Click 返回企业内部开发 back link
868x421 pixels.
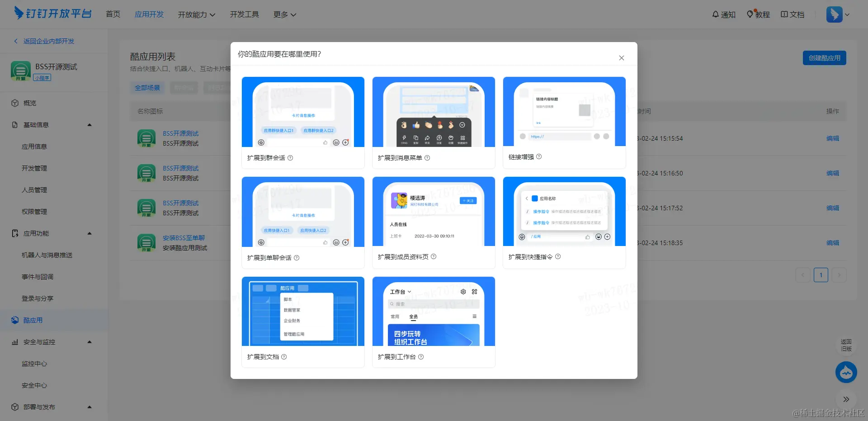(x=44, y=41)
